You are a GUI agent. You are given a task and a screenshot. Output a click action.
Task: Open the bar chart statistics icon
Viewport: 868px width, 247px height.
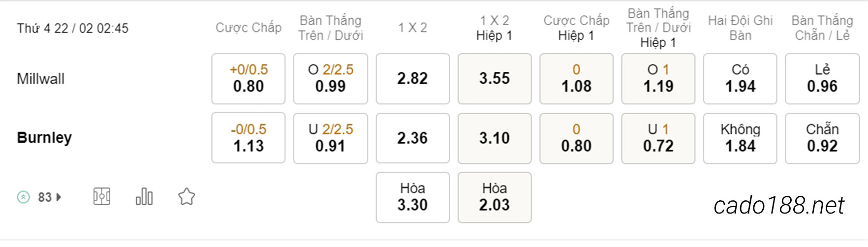(x=144, y=196)
